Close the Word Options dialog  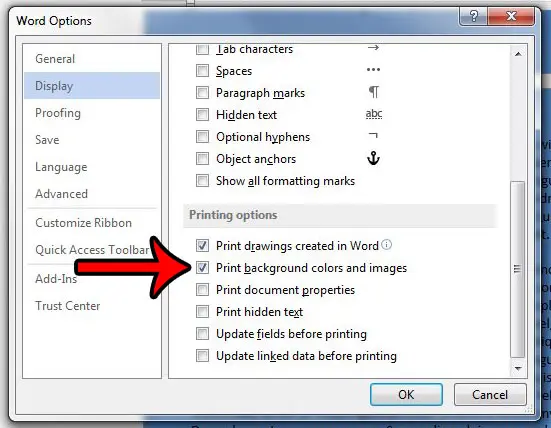[511, 16]
